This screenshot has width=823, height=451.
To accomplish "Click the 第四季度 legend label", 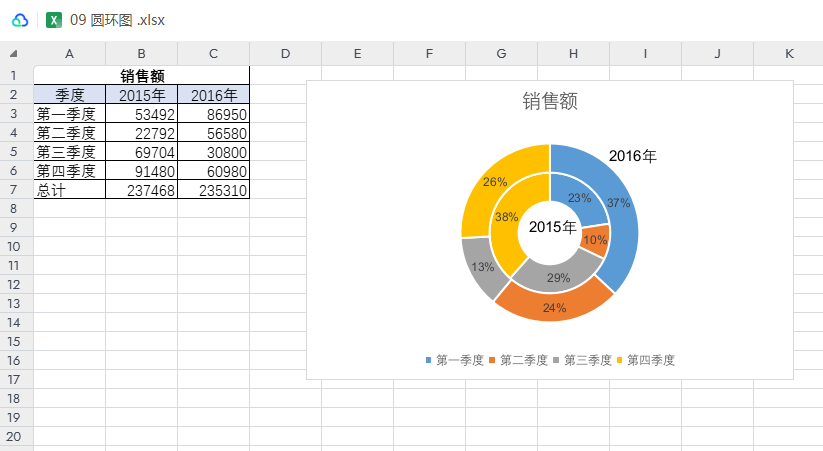I will tap(651, 360).
